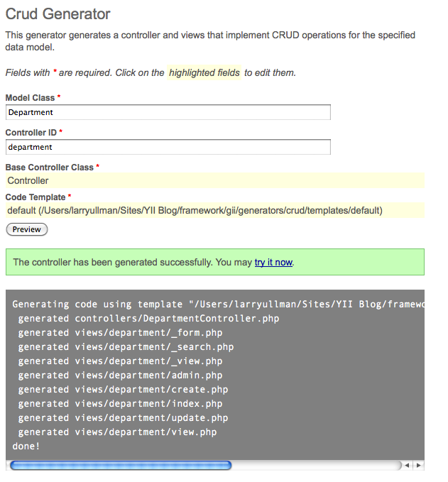
Task: Click the Controller ID label
Action: click(x=31, y=132)
